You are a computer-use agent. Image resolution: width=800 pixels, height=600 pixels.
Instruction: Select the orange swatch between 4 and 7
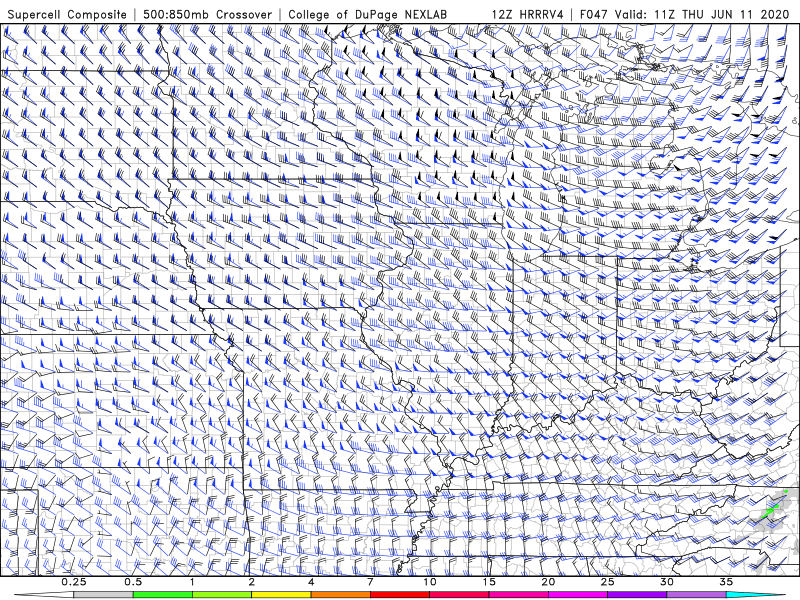(340, 595)
